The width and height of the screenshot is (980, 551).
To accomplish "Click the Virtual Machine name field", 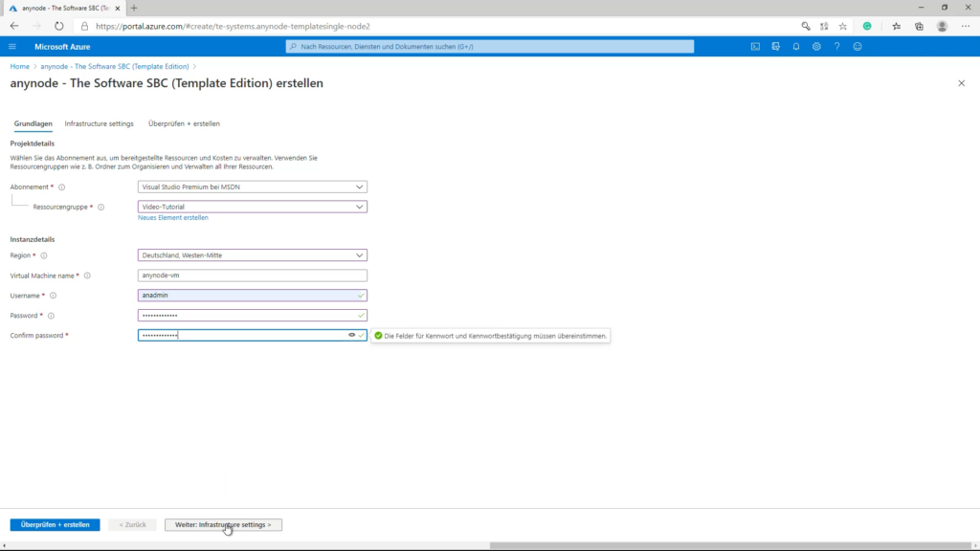I will [x=253, y=275].
